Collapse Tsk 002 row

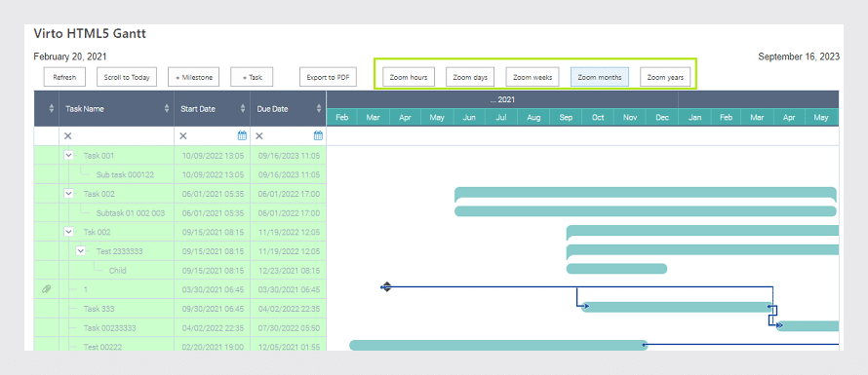(x=69, y=232)
